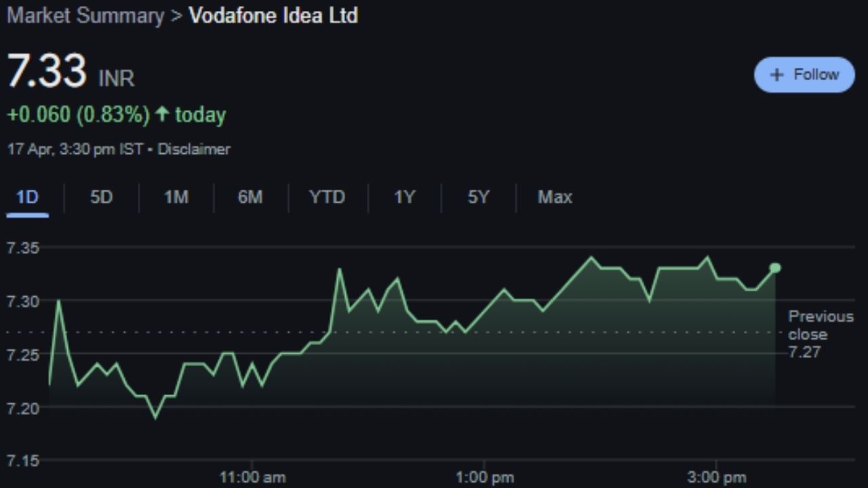This screenshot has height=488, width=868.
Task: Click the +0.060 (0.83%) change text
Action: (x=78, y=115)
